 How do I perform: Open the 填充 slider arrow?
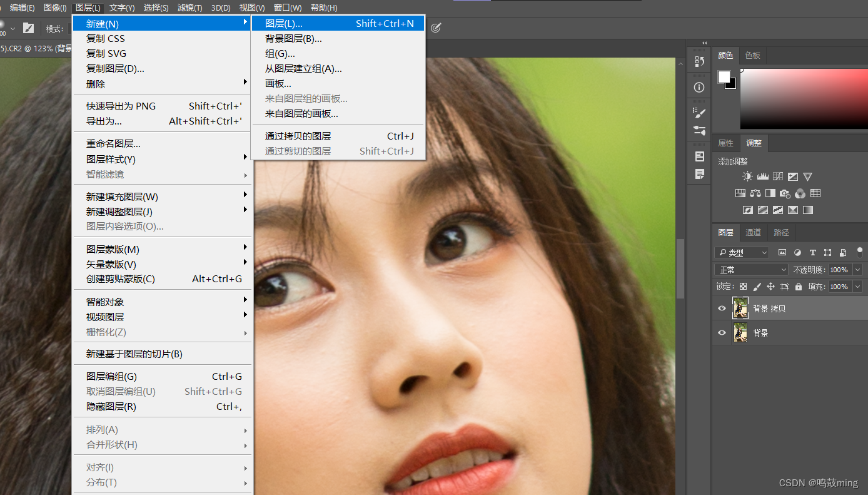tap(857, 287)
